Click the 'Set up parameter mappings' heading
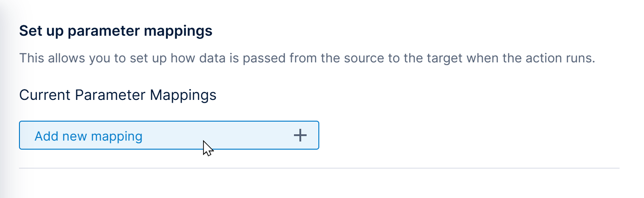644x198 pixels. click(x=116, y=31)
